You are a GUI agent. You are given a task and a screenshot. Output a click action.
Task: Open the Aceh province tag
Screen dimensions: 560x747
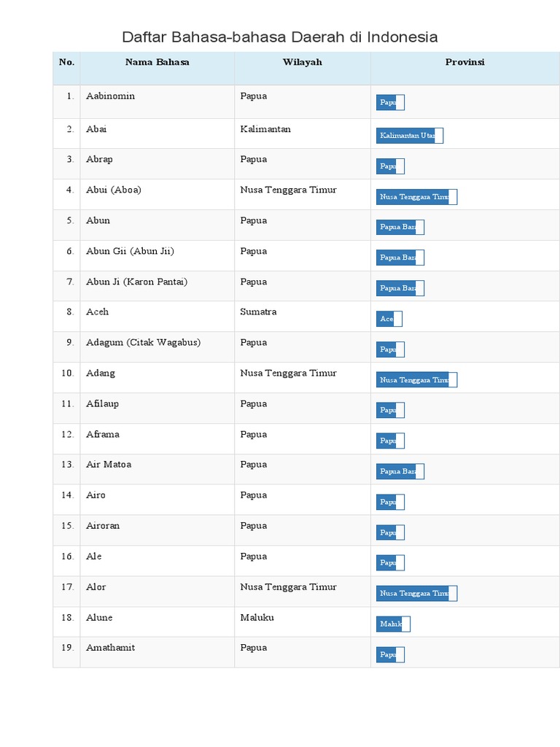pos(389,319)
